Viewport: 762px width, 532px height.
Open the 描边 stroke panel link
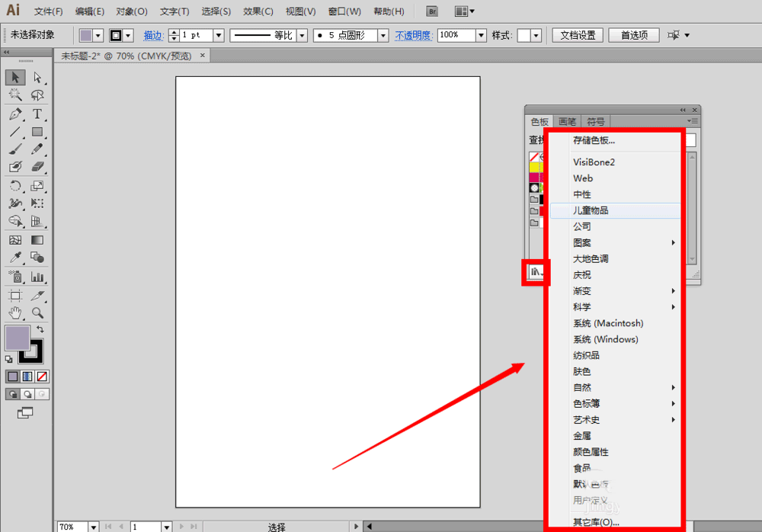tap(152, 36)
